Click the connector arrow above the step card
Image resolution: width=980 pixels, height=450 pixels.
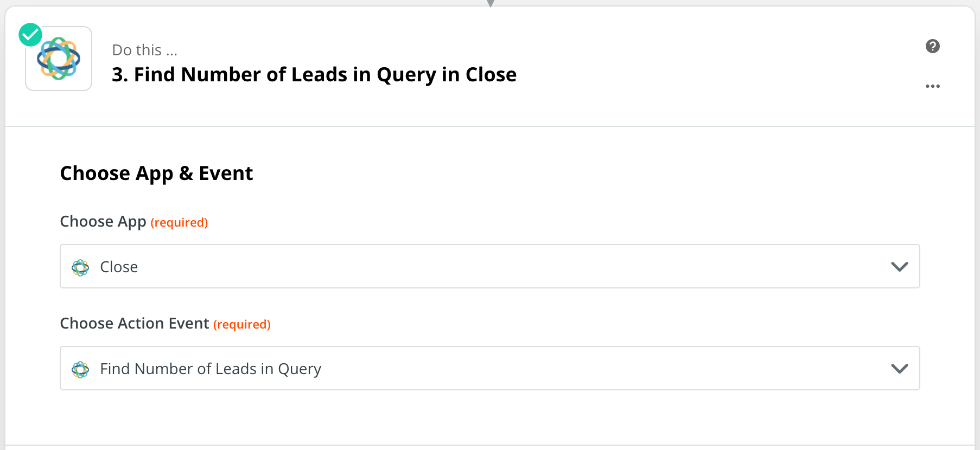[490, 3]
